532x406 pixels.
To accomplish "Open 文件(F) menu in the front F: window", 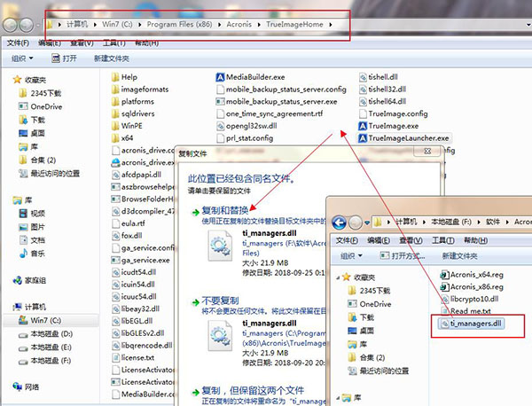I will pyautogui.click(x=347, y=241).
